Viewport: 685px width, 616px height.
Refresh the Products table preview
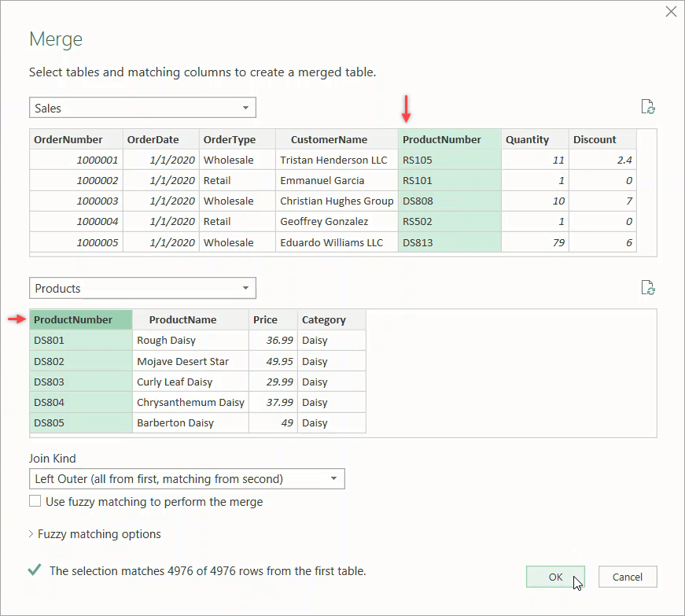pyautogui.click(x=648, y=288)
